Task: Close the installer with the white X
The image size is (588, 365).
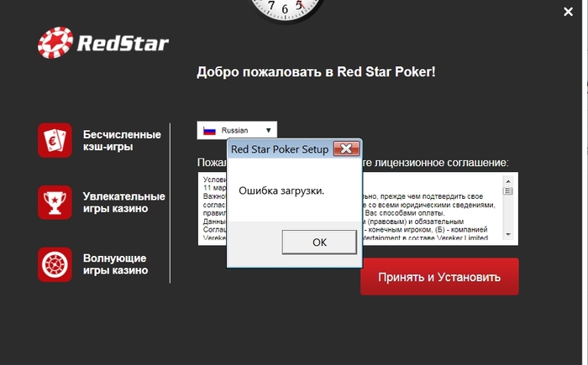Action: (x=568, y=12)
